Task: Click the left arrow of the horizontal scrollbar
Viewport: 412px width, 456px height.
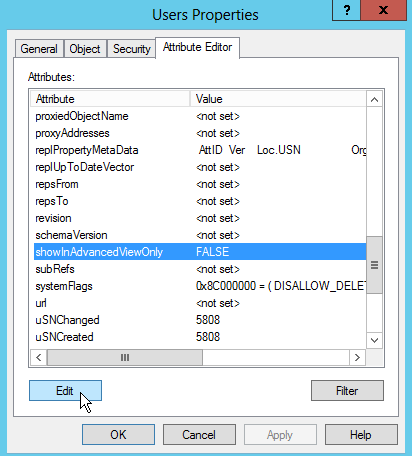Action: 39,358
